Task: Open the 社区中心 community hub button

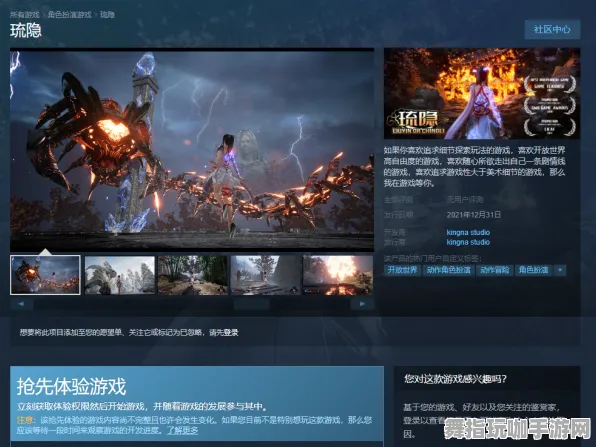Action: 552,29
